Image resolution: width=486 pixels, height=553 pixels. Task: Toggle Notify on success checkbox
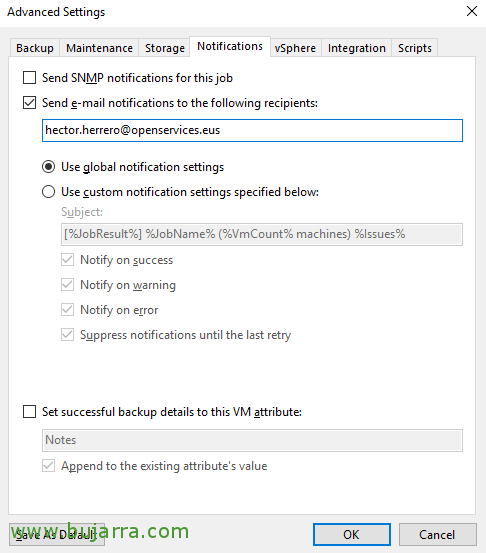click(67, 260)
